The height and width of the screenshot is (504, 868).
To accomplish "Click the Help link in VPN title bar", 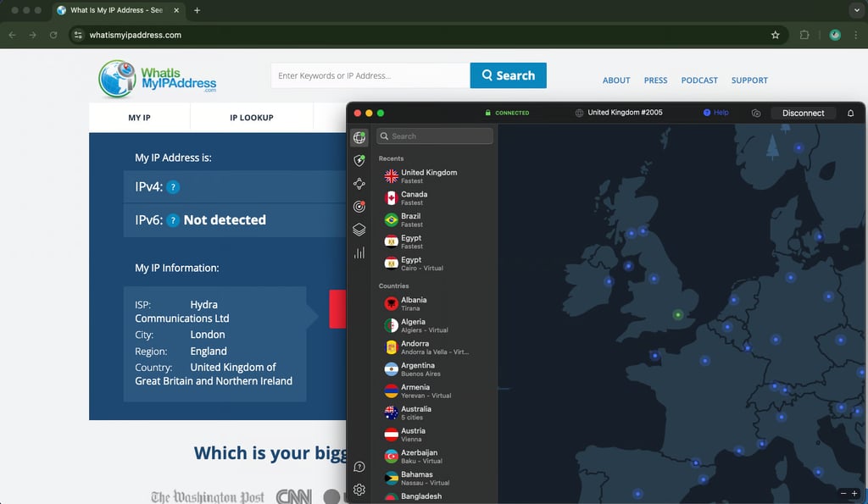I will point(715,113).
